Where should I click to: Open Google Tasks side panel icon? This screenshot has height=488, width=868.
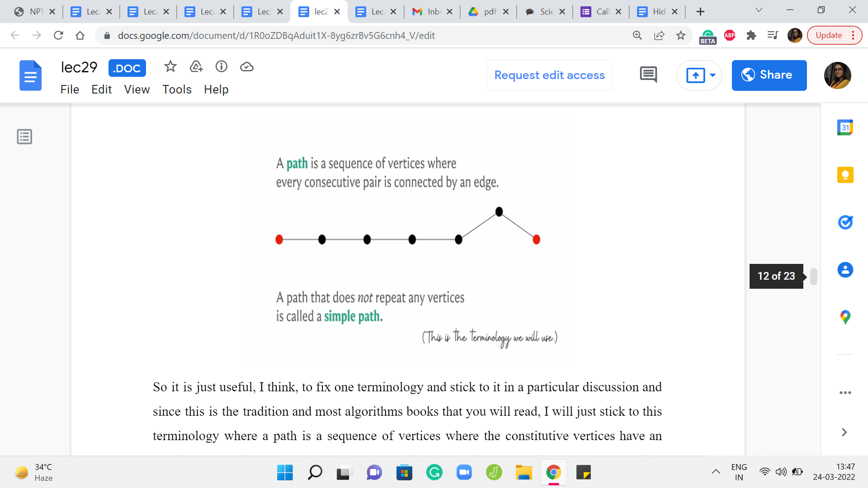pos(844,222)
